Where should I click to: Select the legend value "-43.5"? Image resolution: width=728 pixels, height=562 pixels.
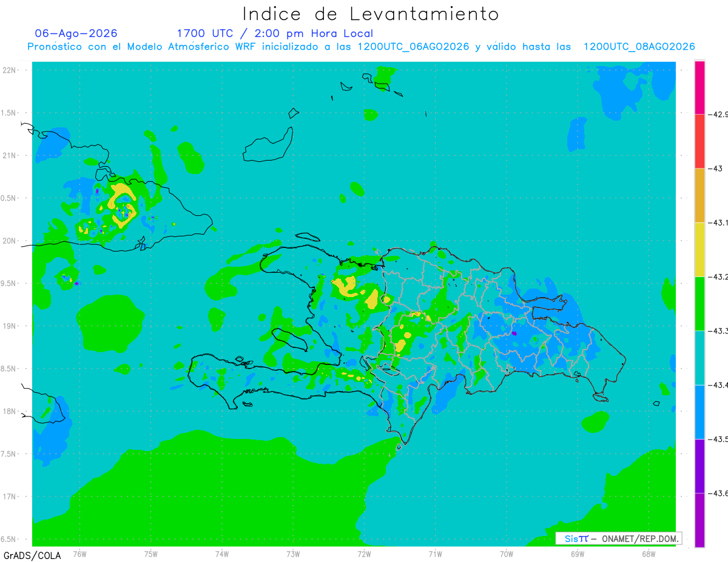[718, 439]
